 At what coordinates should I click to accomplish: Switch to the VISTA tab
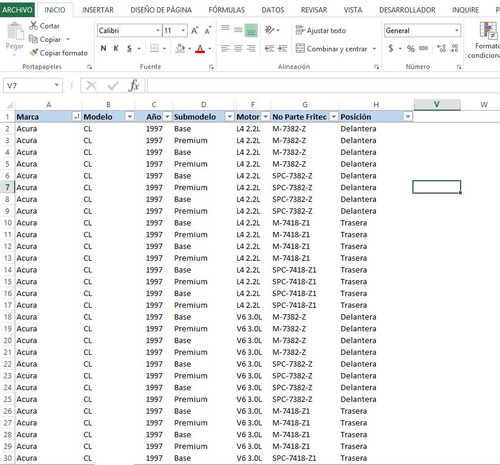click(x=353, y=10)
